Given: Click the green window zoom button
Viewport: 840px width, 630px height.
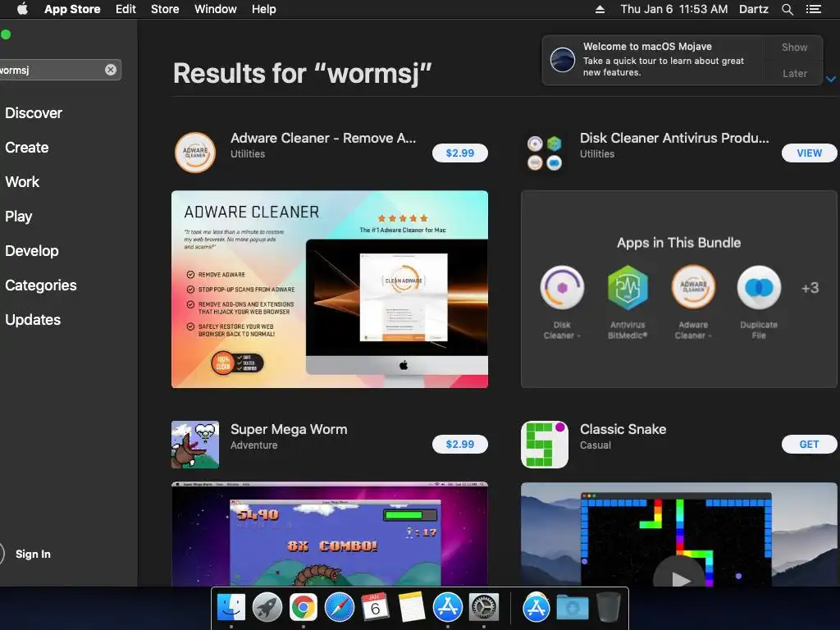Looking at the screenshot, I should 6,34.
